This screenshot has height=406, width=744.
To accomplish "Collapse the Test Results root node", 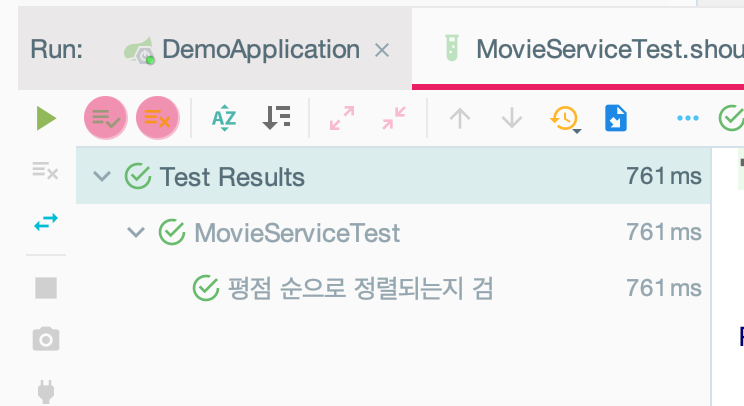I will coord(102,176).
